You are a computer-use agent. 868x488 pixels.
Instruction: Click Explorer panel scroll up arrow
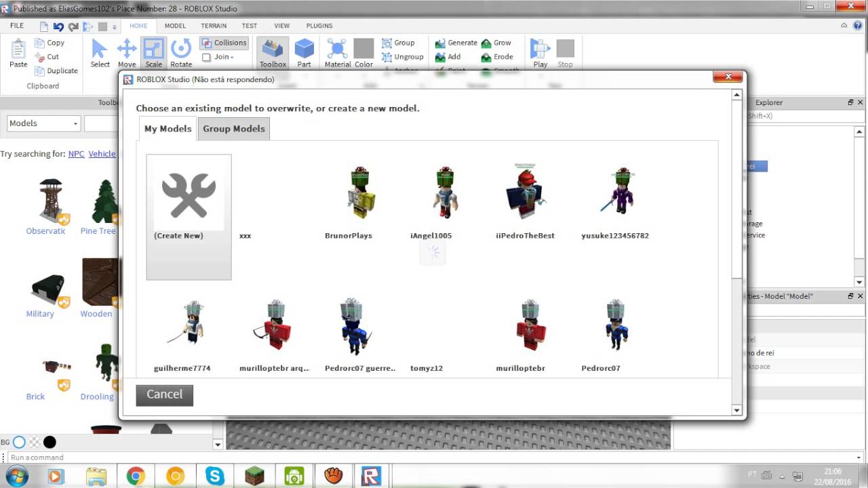860,131
